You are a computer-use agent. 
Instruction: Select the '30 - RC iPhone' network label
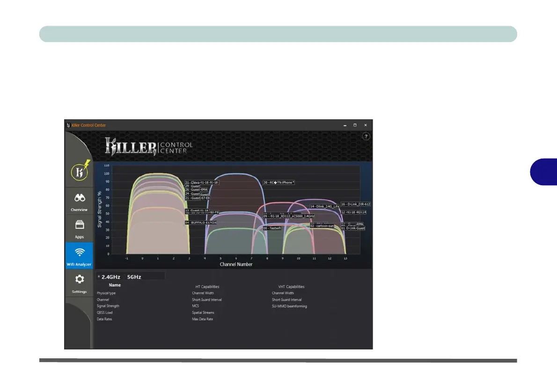pos(279,182)
